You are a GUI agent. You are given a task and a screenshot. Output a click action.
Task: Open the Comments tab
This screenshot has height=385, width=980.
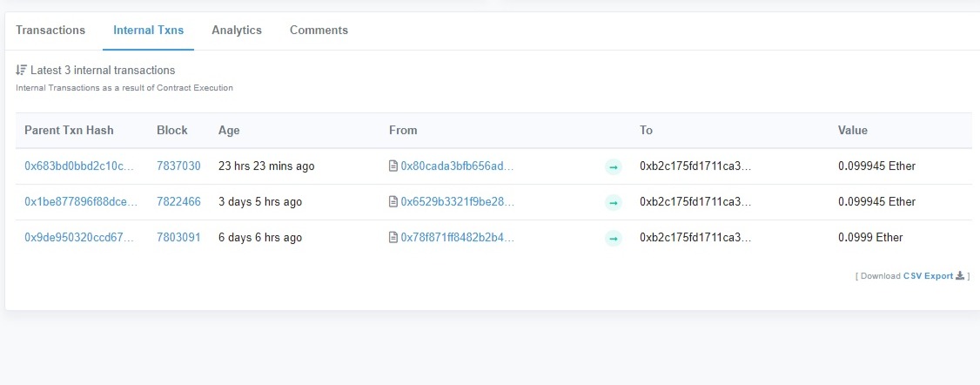(x=319, y=30)
